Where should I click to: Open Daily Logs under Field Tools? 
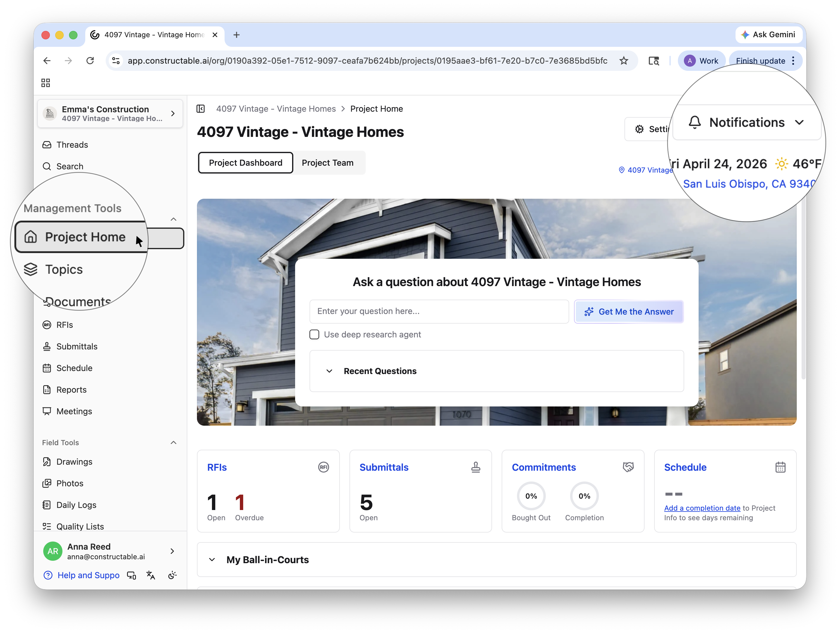110,505
